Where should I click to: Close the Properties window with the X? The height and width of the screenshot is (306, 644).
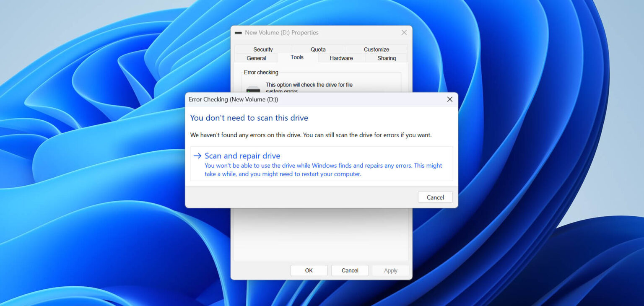click(x=404, y=32)
